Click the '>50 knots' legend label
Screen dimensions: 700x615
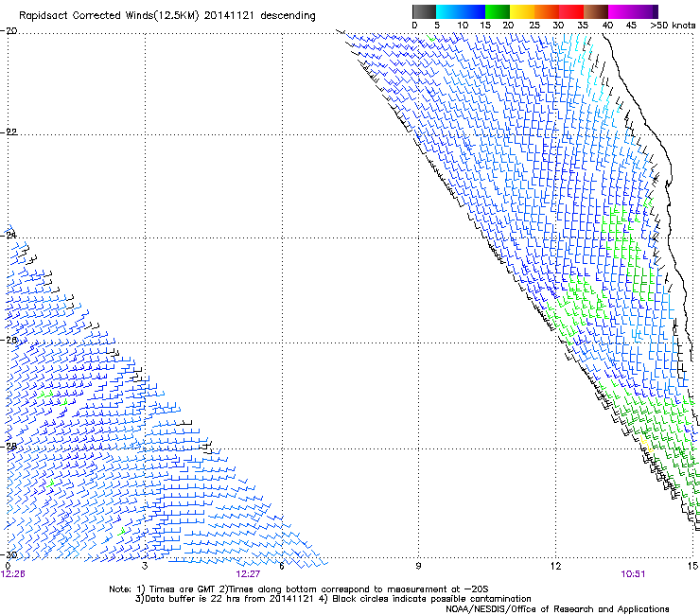[x=673, y=25]
